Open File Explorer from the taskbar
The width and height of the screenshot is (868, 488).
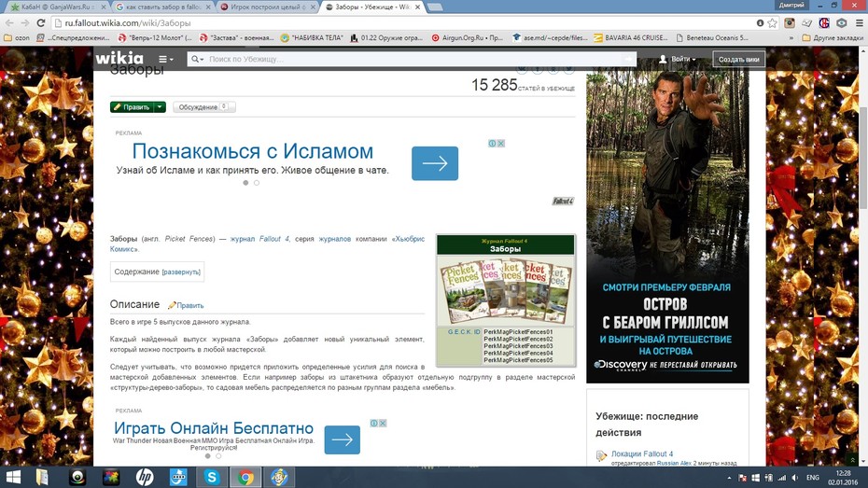(x=43, y=477)
